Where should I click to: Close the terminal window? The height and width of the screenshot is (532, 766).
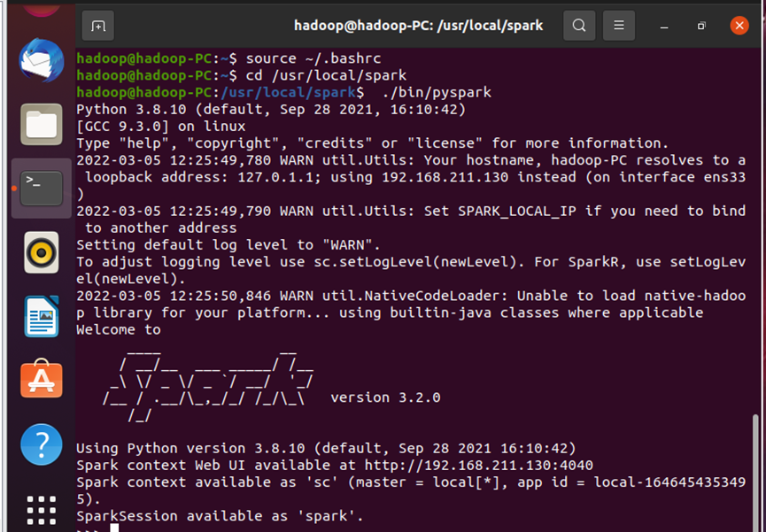point(739,26)
